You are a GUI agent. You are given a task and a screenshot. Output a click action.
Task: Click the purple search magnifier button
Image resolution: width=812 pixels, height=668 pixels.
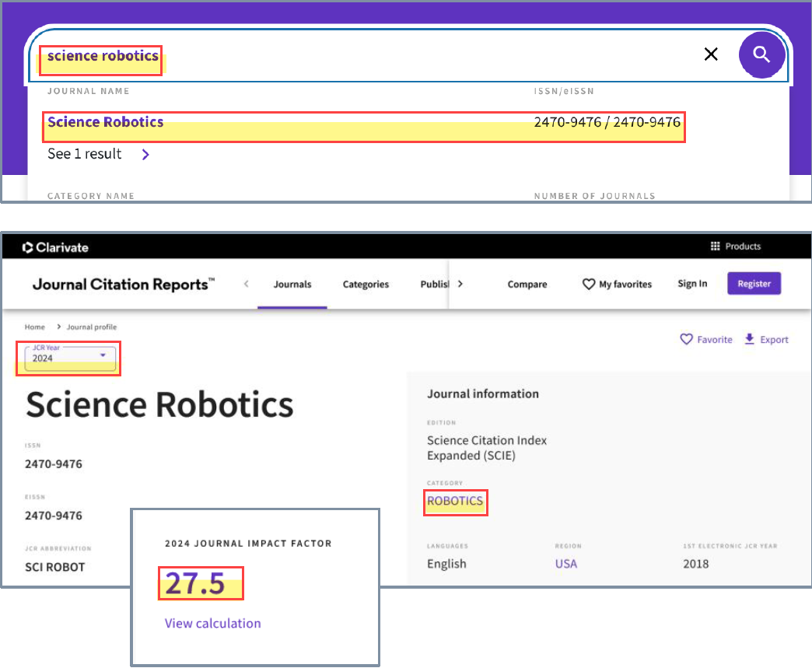click(761, 54)
